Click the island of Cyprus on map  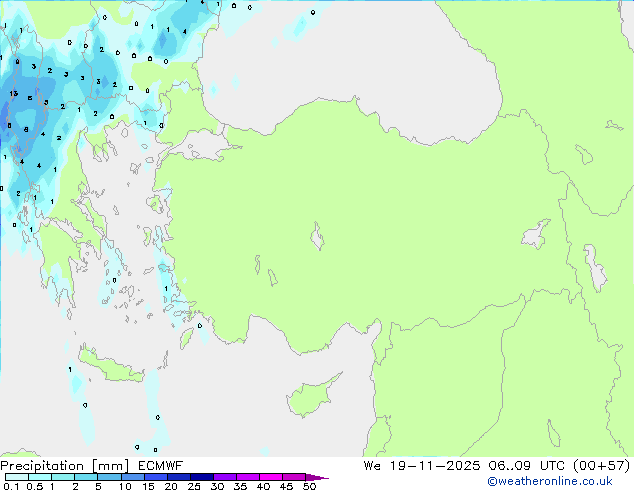[311, 397]
